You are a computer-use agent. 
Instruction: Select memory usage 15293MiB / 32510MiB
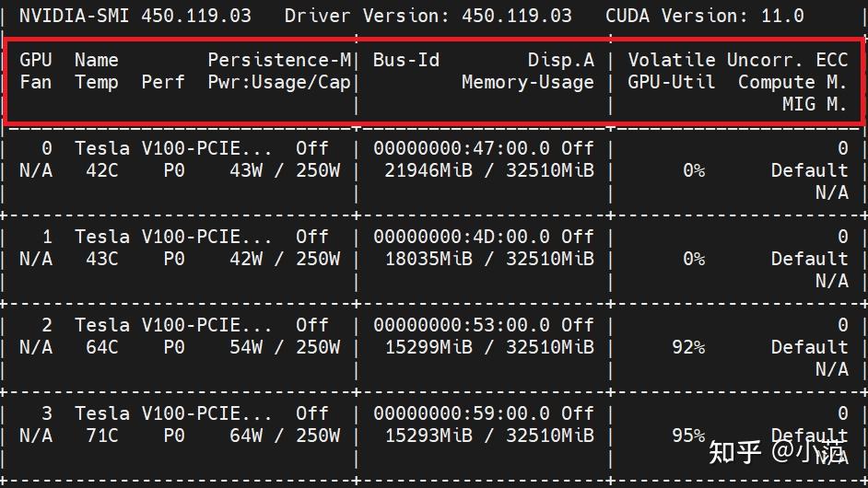pyautogui.click(x=488, y=436)
